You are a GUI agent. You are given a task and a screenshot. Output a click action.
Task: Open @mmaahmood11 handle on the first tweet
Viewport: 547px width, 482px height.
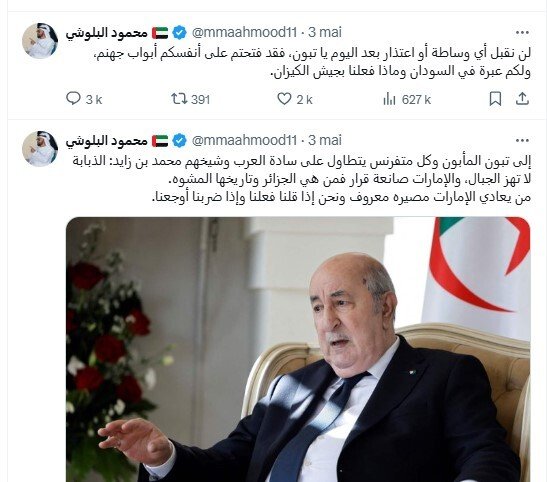click(245, 32)
